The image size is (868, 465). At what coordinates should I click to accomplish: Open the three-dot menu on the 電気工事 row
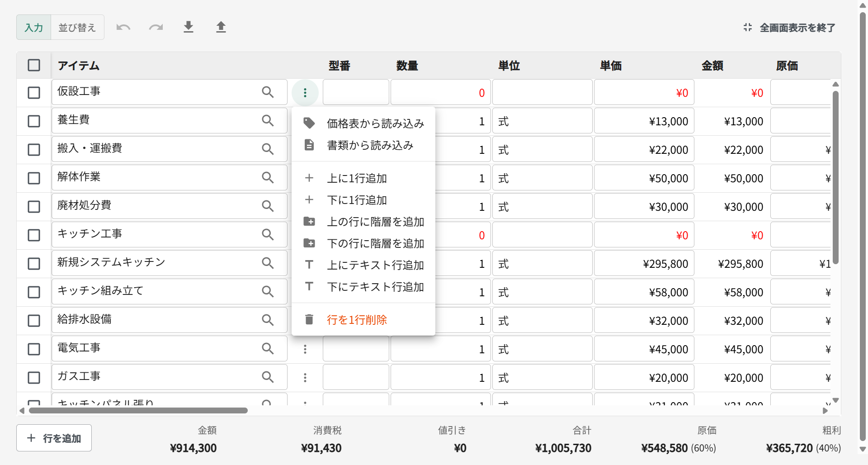click(x=305, y=349)
